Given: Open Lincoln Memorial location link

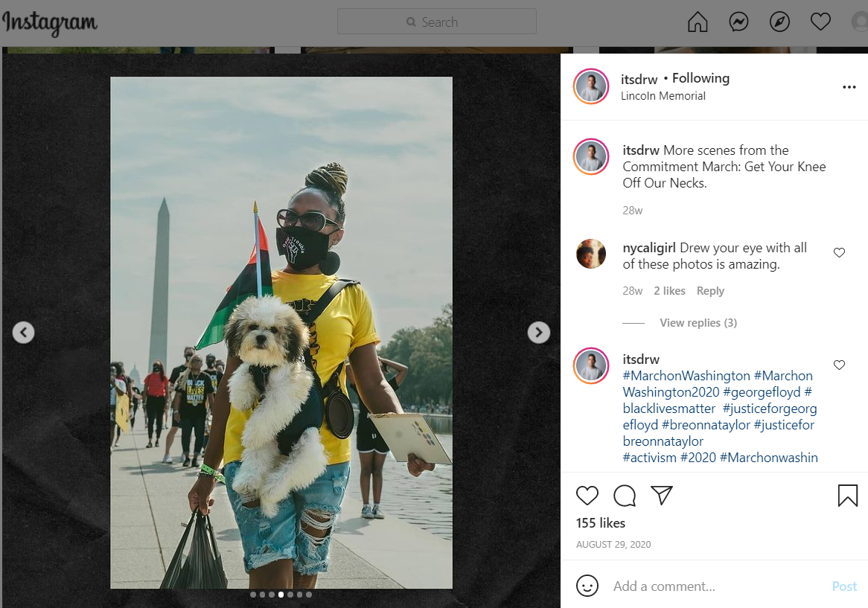Looking at the screenshot, I should click(x=663, y=96).
